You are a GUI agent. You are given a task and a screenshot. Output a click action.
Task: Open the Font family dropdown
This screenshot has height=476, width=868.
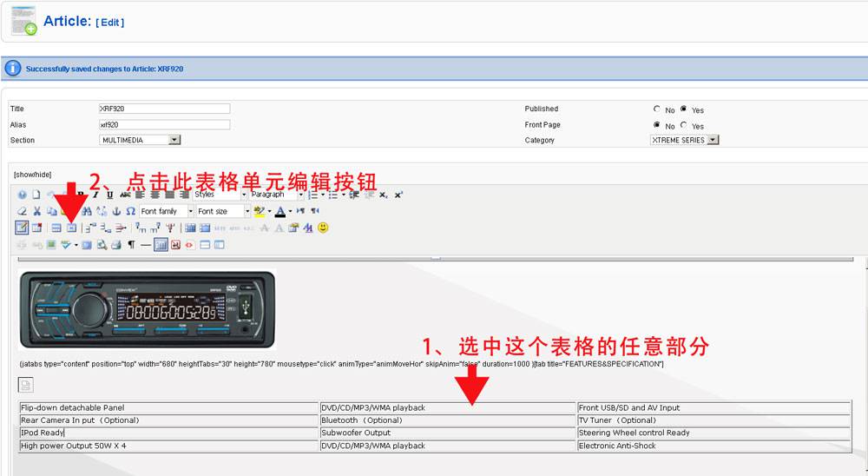[x=167, y=211]
